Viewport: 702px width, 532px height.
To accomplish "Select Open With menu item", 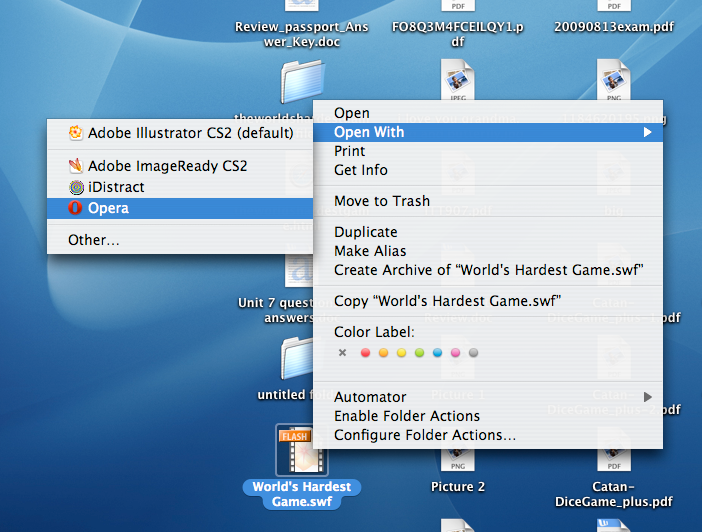I will 488,132.
